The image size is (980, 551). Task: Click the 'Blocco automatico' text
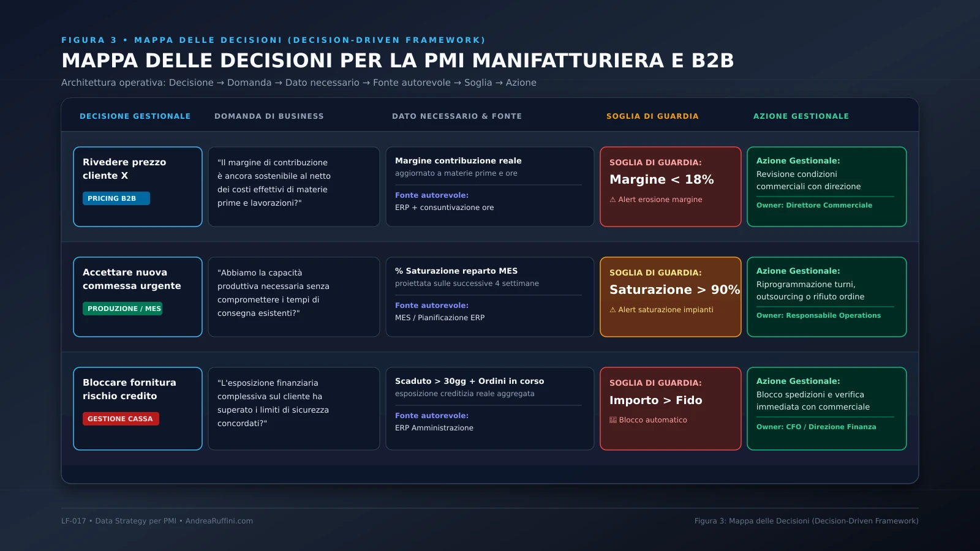(648, 420)
